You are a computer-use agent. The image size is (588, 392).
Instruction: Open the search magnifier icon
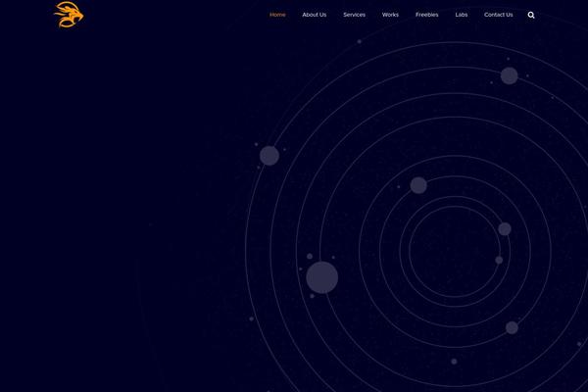(531, 15)
